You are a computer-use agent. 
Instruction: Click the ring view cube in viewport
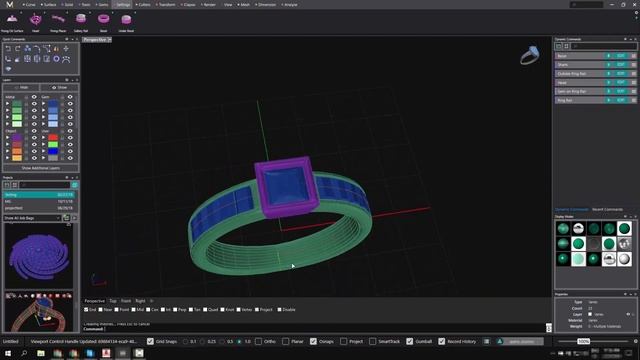coord(530,56)
